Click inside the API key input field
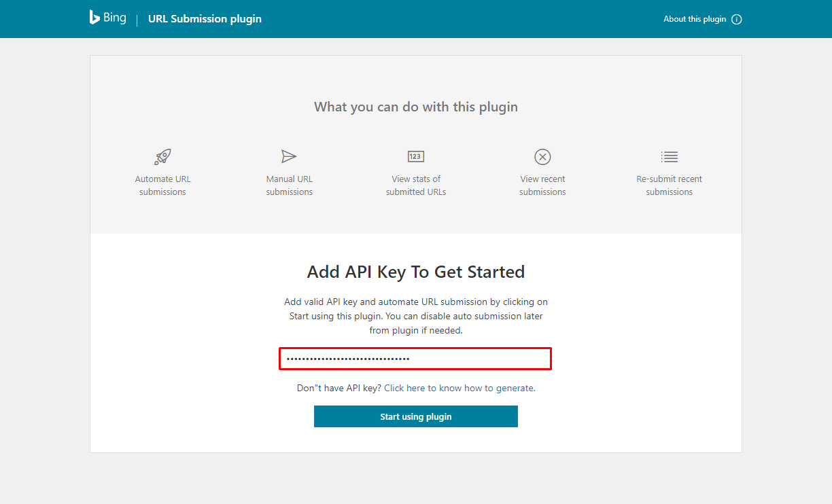832x504 pixels. coord(415,359)
